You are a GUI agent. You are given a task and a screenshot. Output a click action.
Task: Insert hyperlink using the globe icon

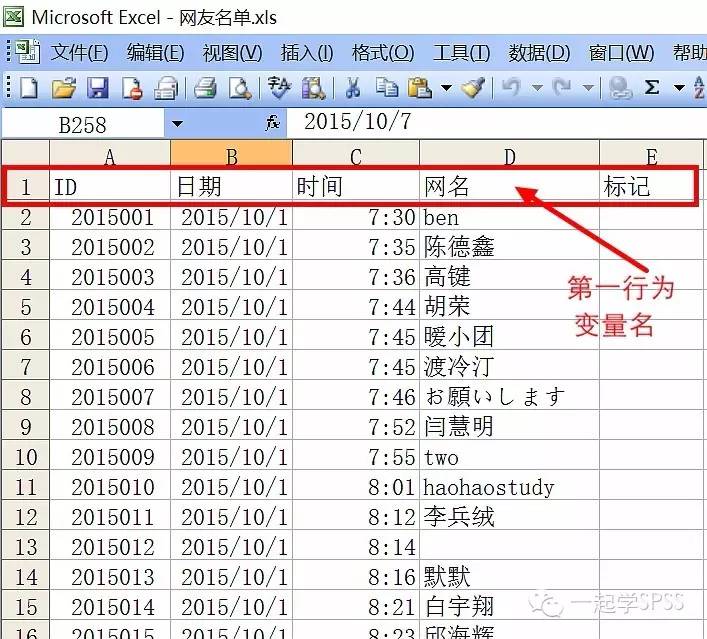pyautogui.click(x=620, y=87)
